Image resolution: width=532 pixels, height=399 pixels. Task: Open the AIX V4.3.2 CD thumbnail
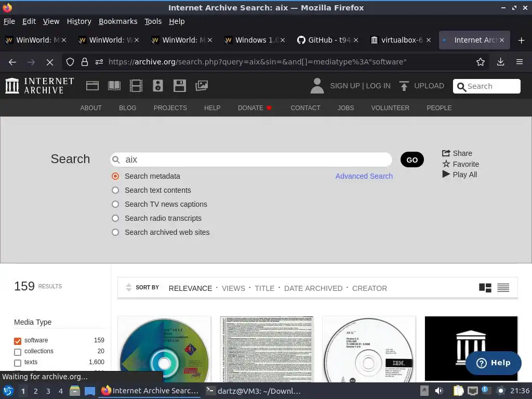click(164, 350)
